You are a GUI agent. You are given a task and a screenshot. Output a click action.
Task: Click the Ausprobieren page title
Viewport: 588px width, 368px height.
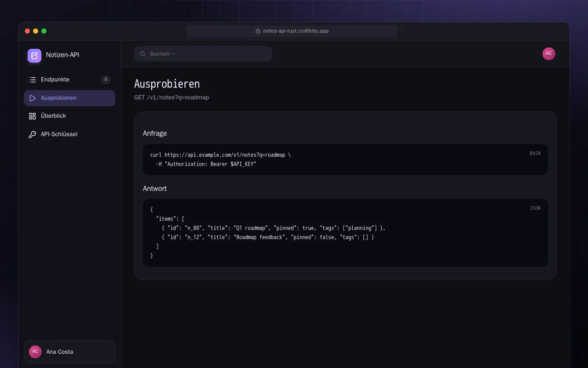click(167, 84)
